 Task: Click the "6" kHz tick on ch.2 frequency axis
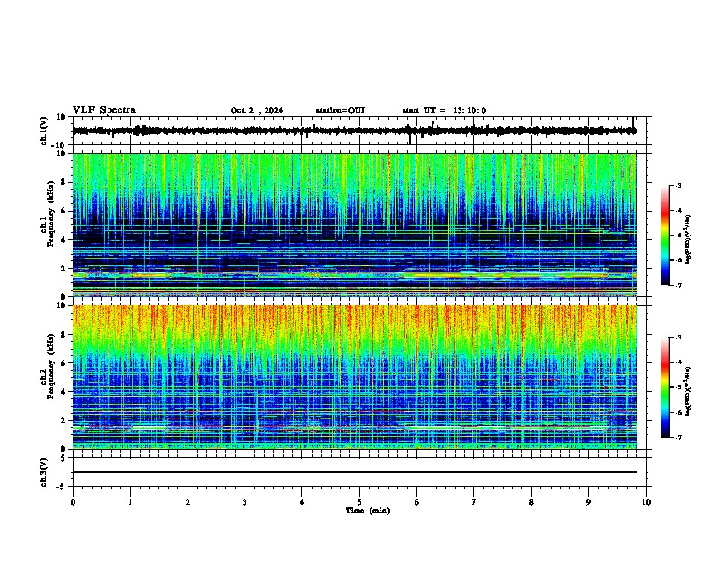[63, 363]
